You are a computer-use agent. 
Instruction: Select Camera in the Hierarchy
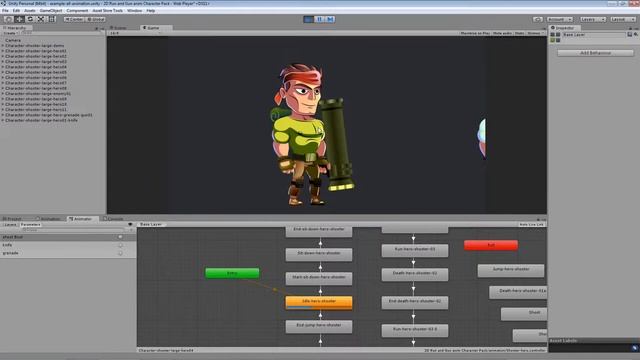click(13, 40)
